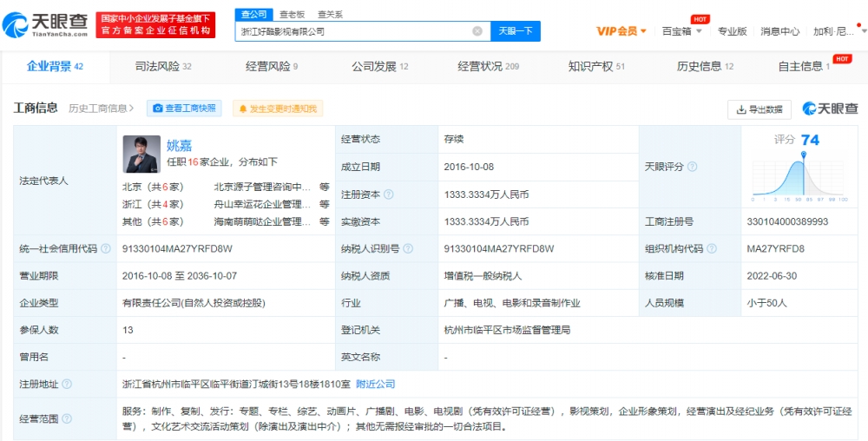Click the 海南萌萌哒企业管理 company link
The width and height of the screenshot is (868, 441).
262,222
